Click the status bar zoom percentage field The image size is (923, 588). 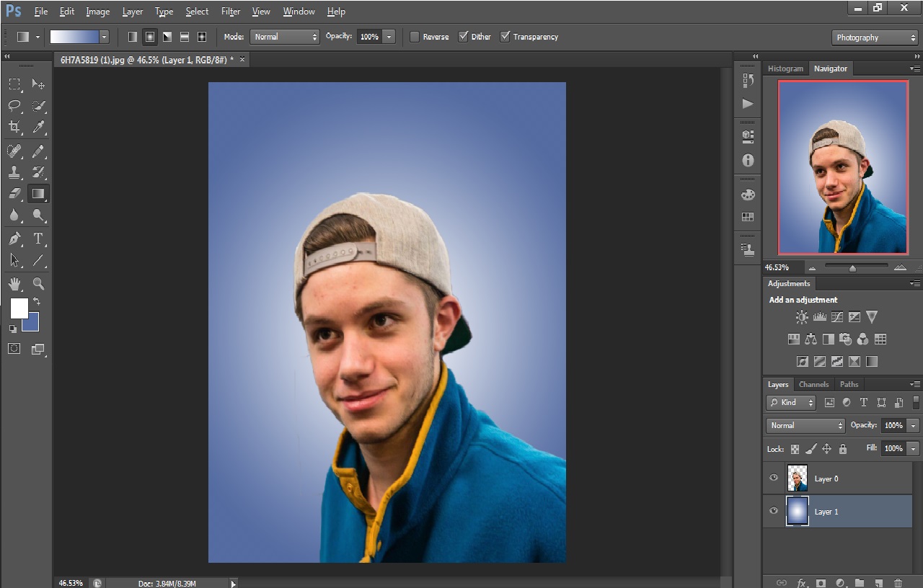(71, 583)
